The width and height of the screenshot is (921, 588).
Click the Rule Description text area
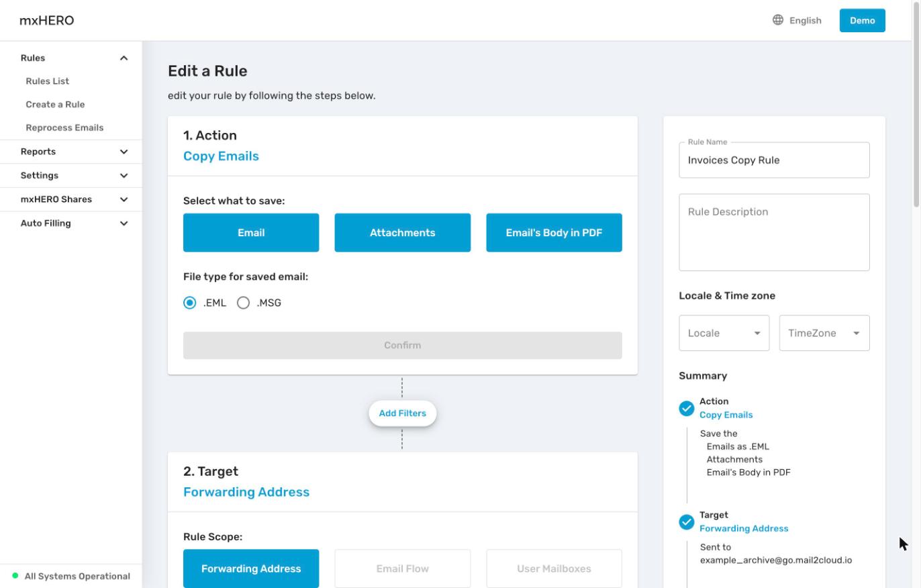point(774,232)
